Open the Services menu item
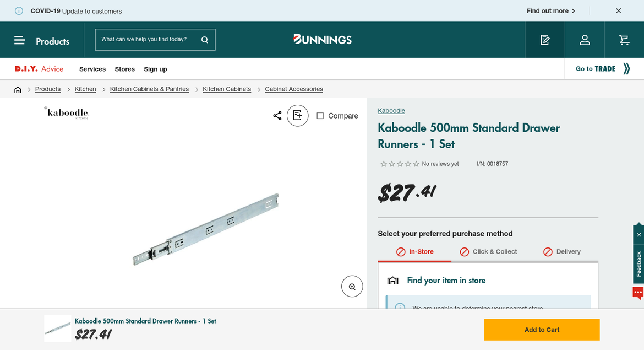Image resolution: width=644 pixels, height=350 pixels. pos(92,69)
